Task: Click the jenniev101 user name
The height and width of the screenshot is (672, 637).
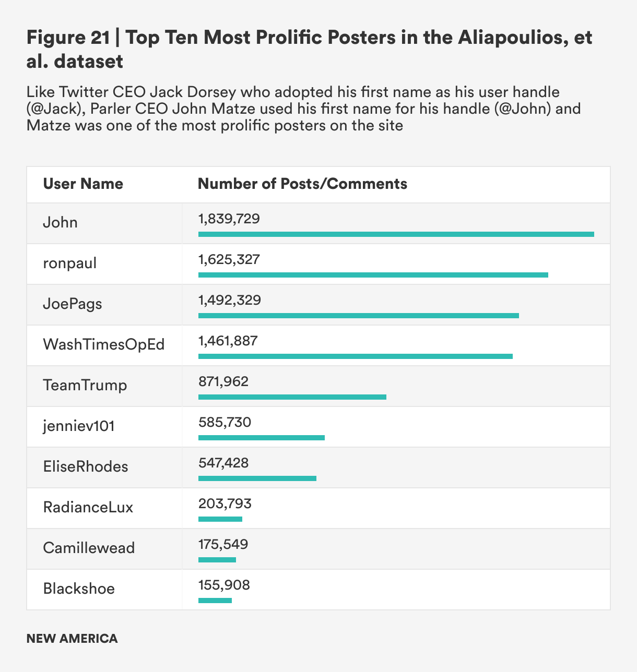Action: (x=79, y=426)
